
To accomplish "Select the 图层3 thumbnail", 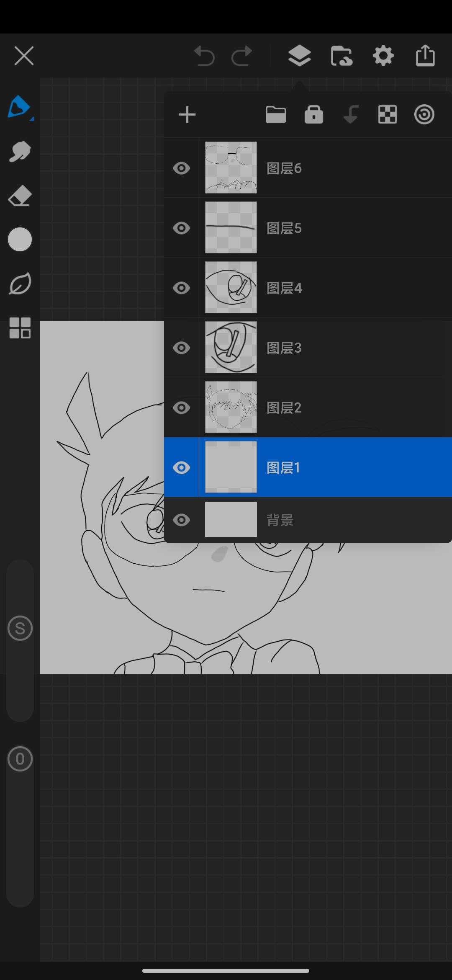I will (x=231, y=347).
